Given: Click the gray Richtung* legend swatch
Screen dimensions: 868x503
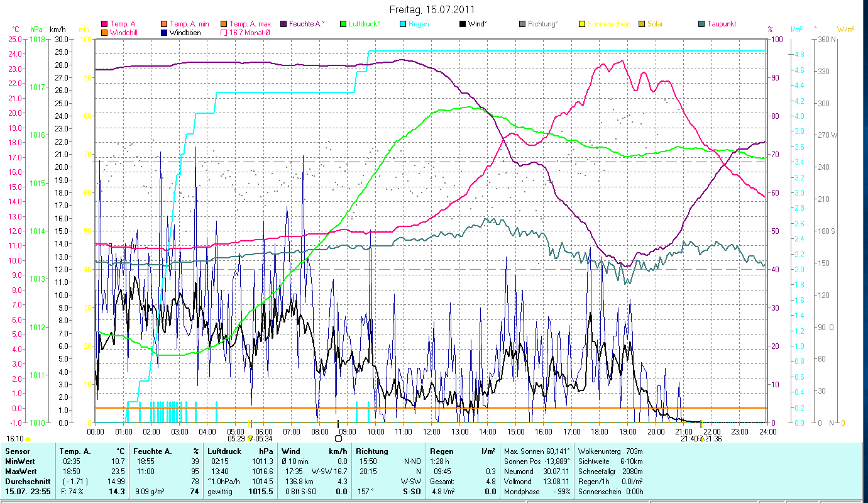Looking at the screenshot, I should coord(522,24).
